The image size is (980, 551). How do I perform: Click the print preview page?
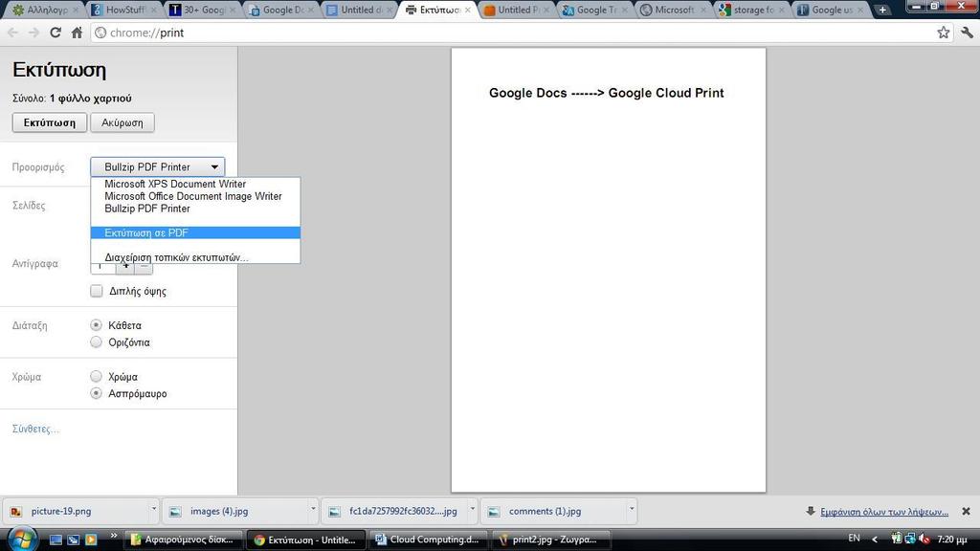[608, 270]
